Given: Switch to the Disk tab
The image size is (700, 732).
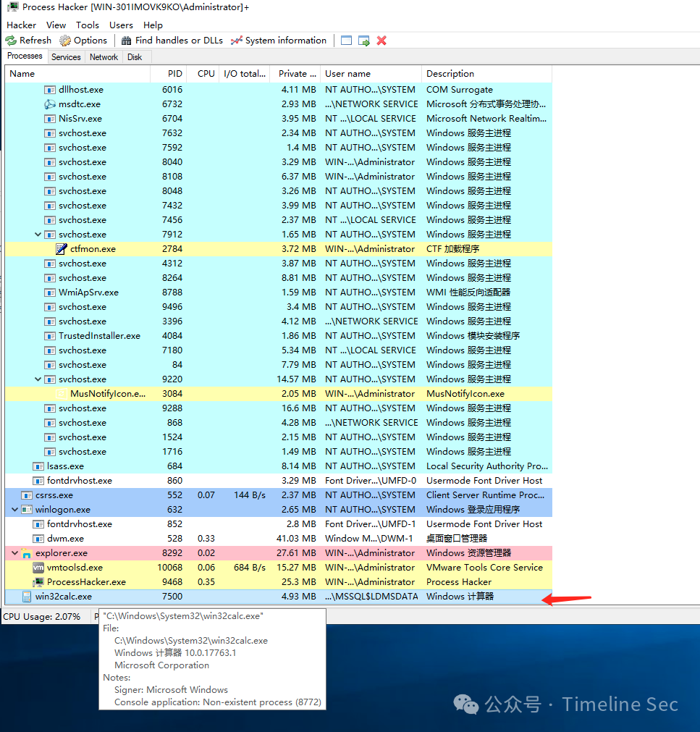Looking at the screenshot, I should click(135, 57).
